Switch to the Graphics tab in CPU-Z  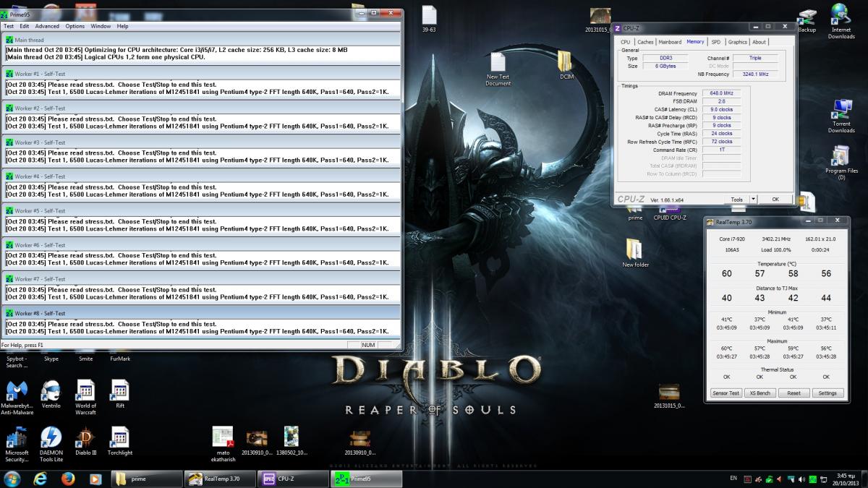point(738,42)
